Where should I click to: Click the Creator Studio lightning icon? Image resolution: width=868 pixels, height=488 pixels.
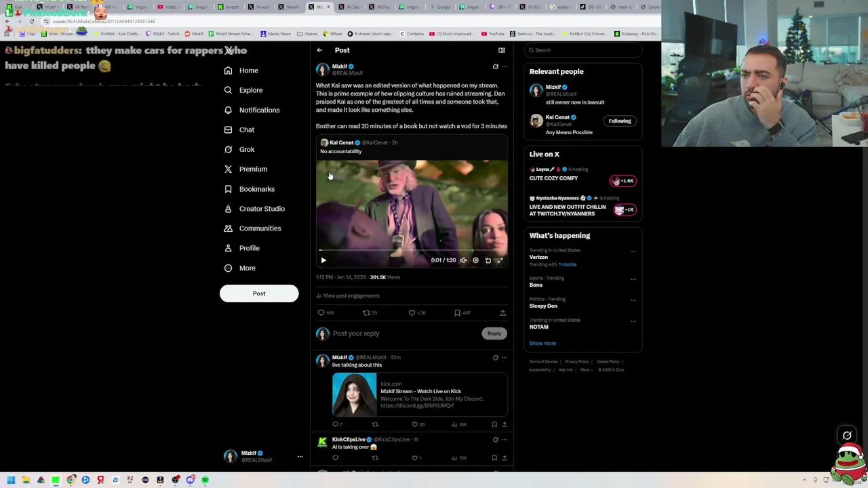[x=228, y=209]
